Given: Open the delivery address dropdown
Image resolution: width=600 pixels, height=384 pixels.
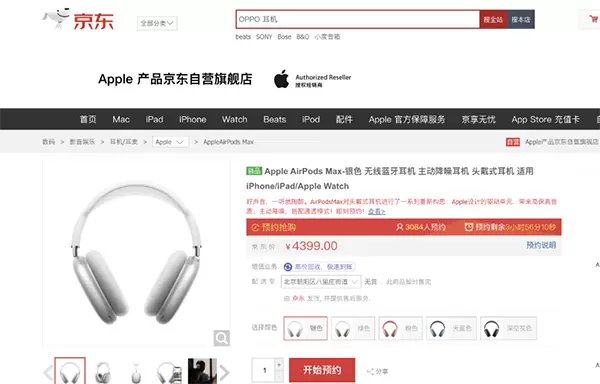Looking at the screenshot, I should click(321, 282).
